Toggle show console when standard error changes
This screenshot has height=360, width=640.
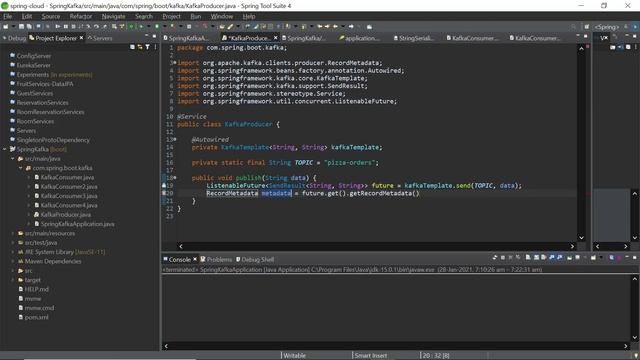pyautogui.click(x=560, y=258)
